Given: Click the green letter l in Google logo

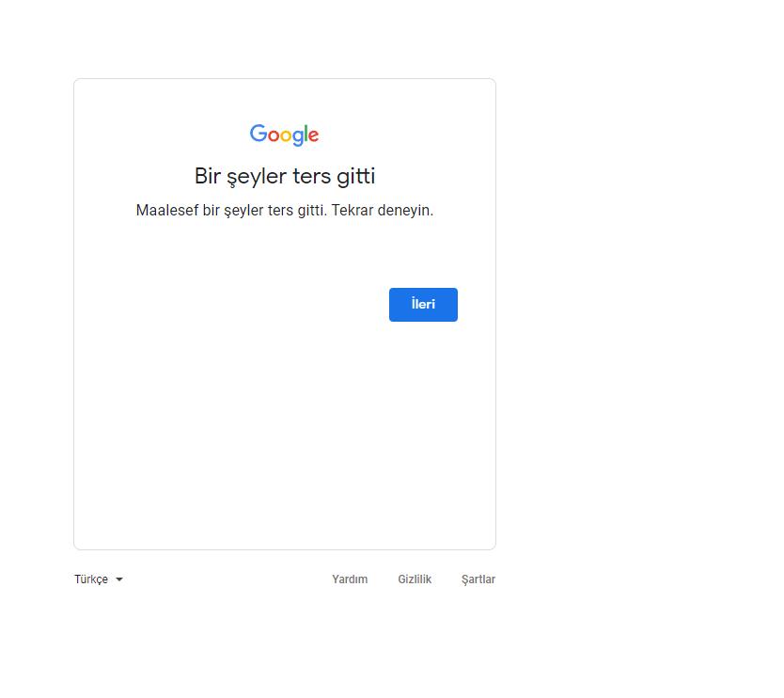Looking at the screenshot, I should click(305, 133).
